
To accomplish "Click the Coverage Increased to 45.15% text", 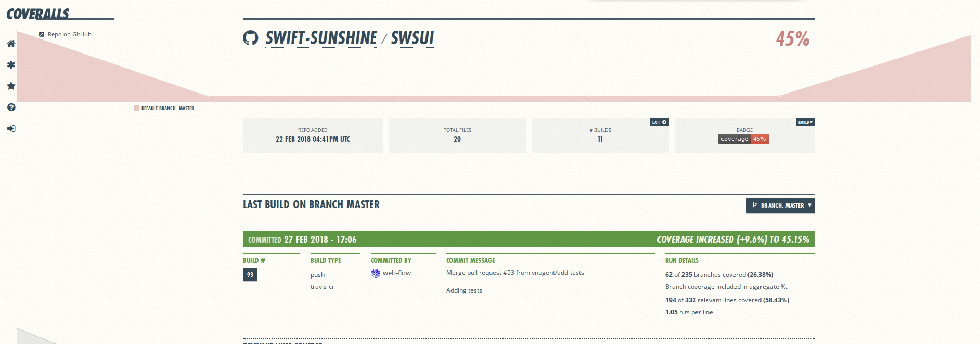I will click(x=733, y=240).
